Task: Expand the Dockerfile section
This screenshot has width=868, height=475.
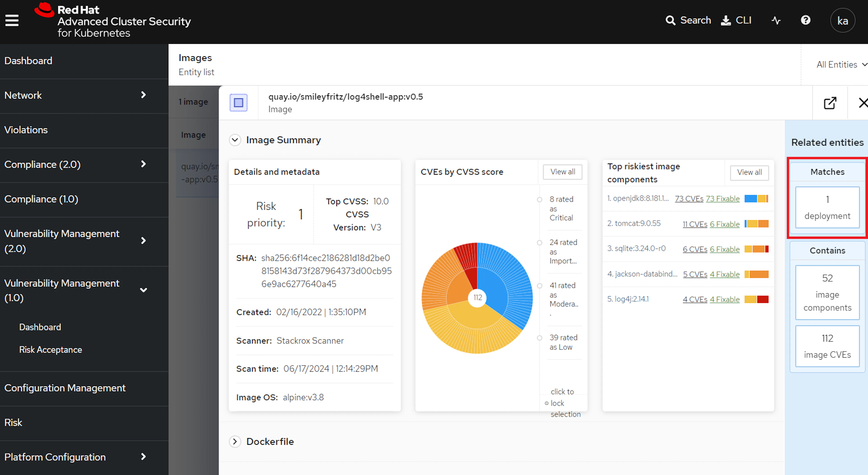Action: [235, 441]
